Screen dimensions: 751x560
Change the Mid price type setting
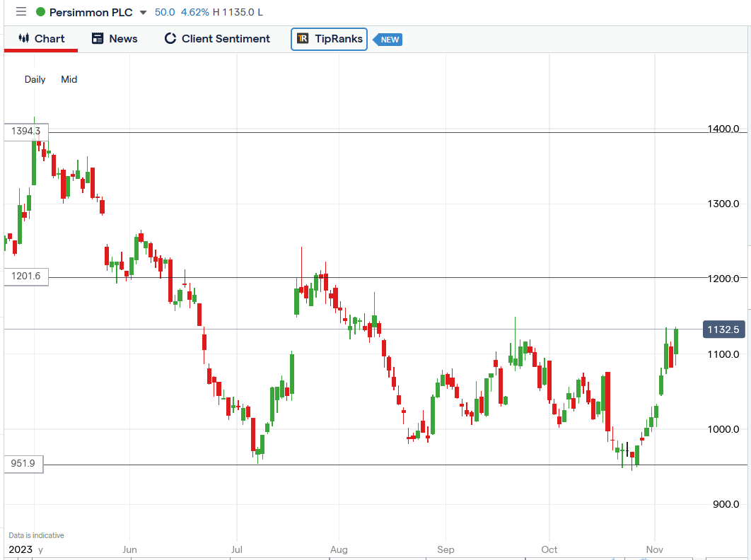69,79
